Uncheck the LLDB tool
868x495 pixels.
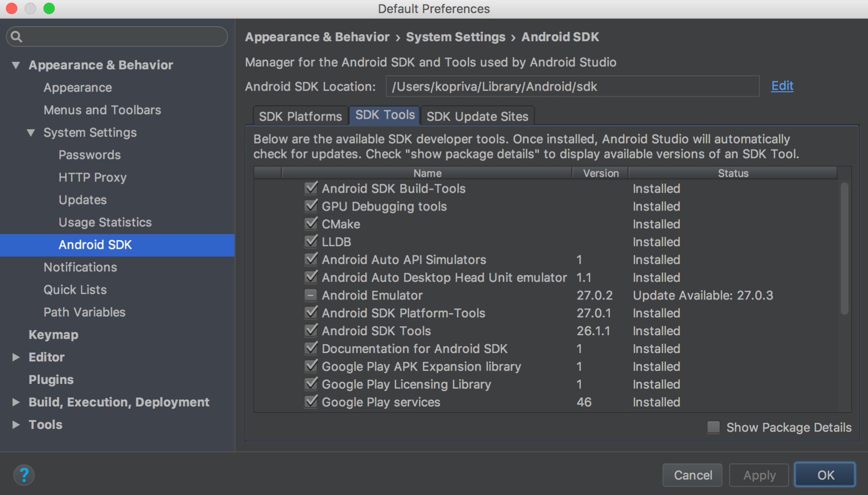[311, 241]
